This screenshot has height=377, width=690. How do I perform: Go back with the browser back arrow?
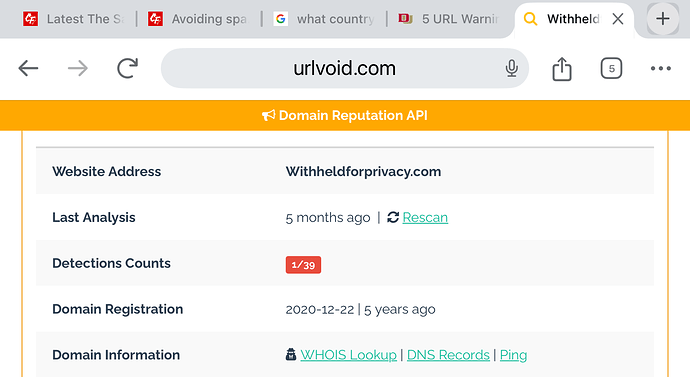[28, 69]
